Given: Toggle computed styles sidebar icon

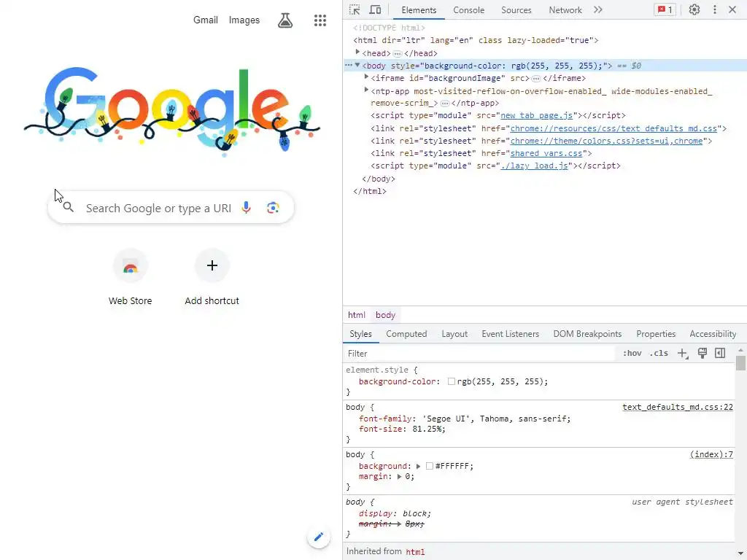Looking at the screenshot, I should click(720, 353).
